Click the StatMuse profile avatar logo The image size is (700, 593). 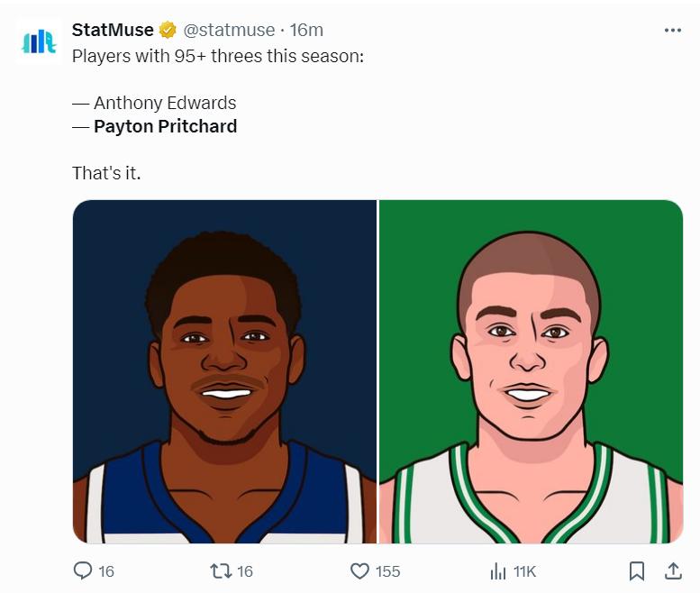(x=39, y=42)
